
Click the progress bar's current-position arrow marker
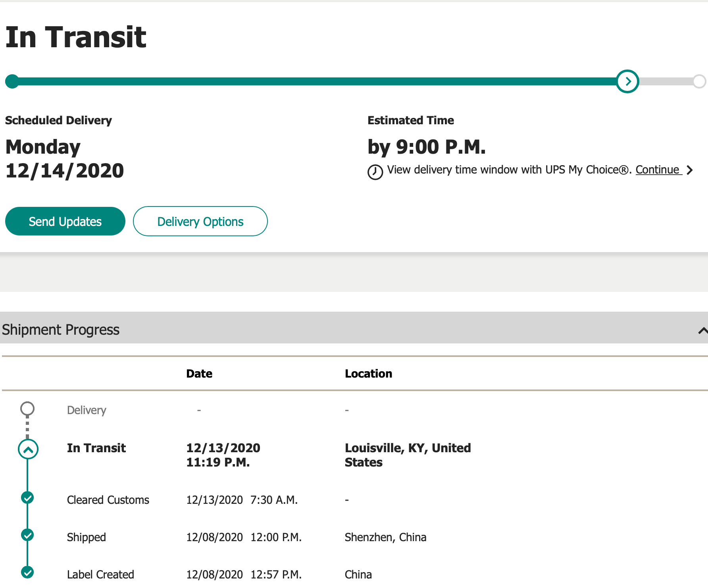627,81
